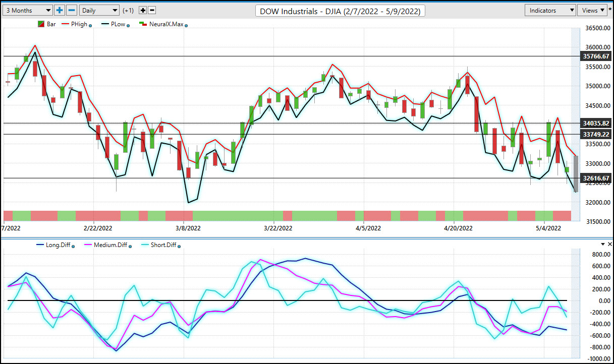Click the Bar legend color icon
Screen dimensions: 614x364
point(41,24)
